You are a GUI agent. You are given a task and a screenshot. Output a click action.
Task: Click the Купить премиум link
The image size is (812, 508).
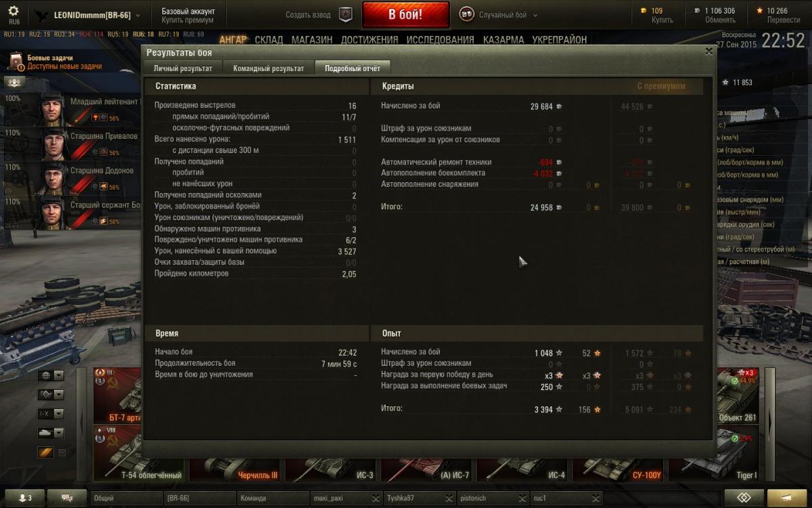[187, 20]
